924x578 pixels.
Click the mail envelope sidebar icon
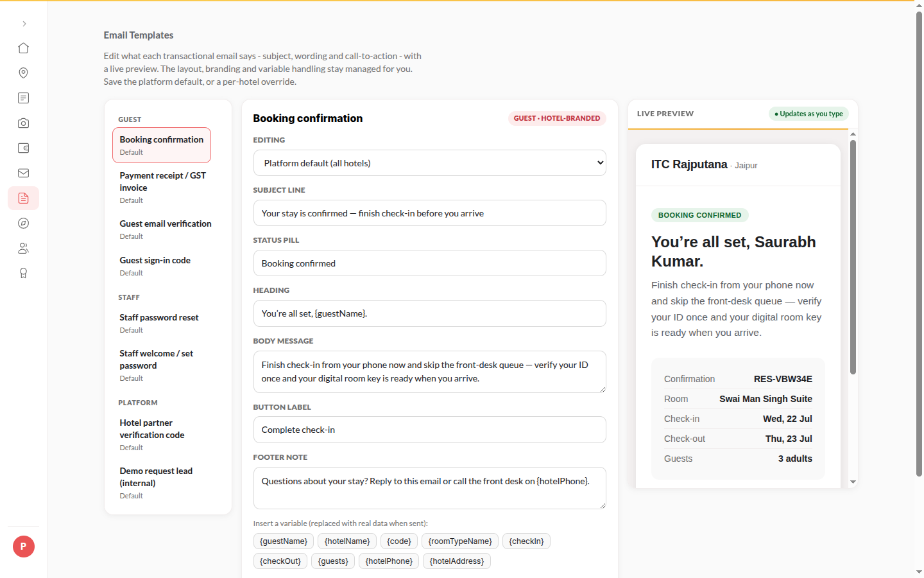pyautogui.click(x=24, y=173)
